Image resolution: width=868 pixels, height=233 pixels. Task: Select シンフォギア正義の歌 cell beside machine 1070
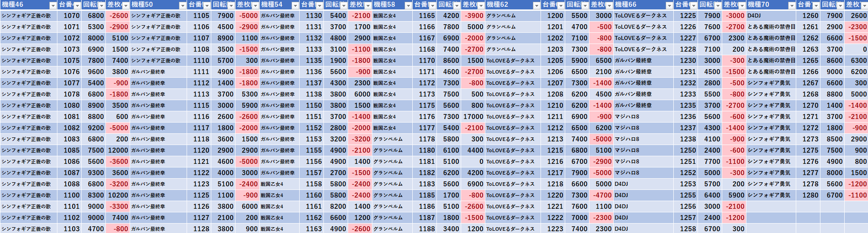[x=29, y=16]
